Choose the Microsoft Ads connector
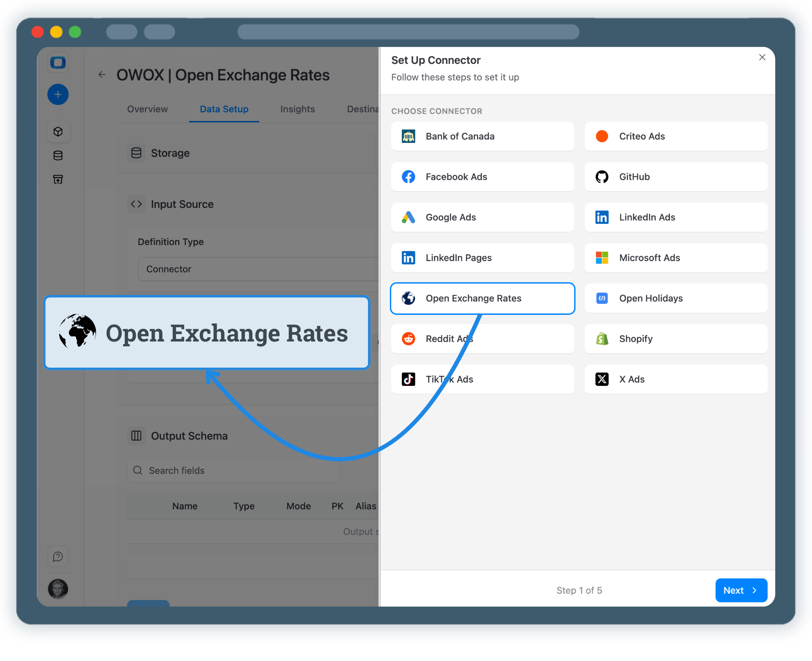Viewport: 812px width, 661px height. pos(675,258)
